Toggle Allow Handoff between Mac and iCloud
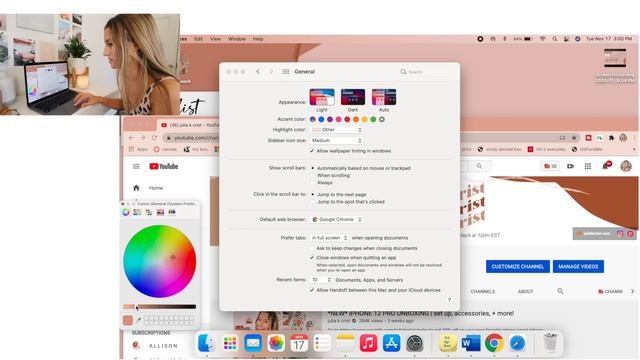The height and width of the screenshot is (360, 640). [x=312, y=290]
